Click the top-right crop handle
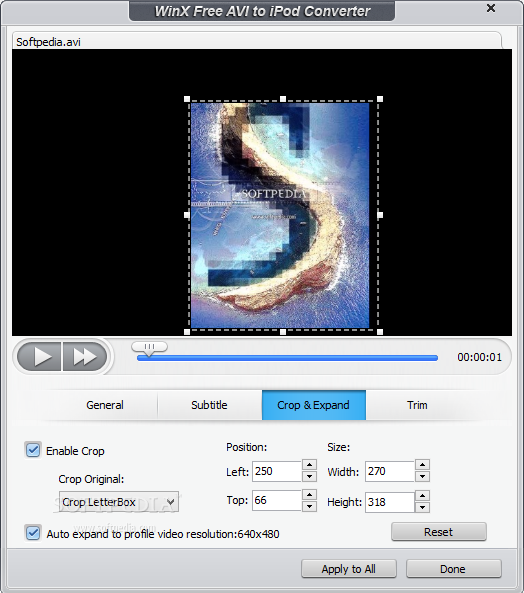 point(380,99)
